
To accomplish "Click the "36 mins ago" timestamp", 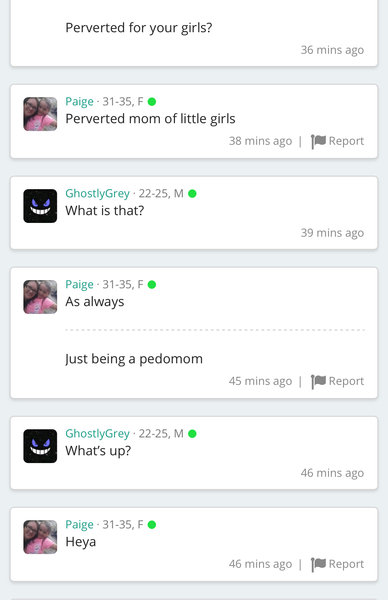I will [x=332, y=50].
